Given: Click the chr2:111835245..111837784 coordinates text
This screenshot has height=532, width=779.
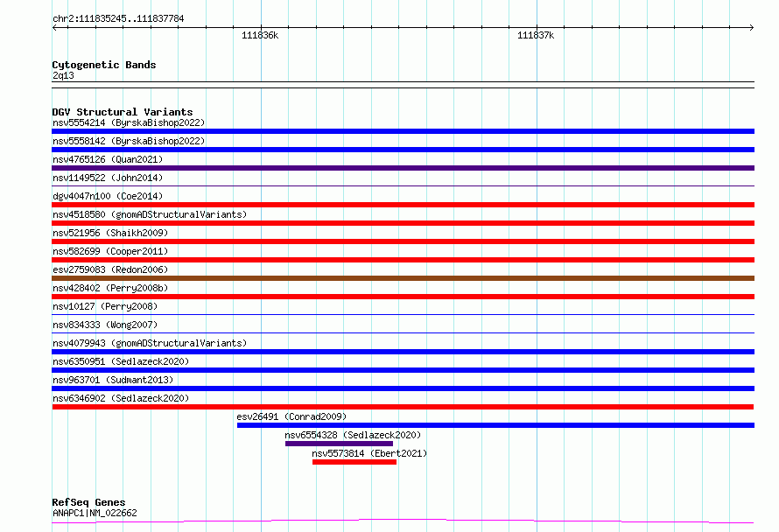Looking at the screenshot, I should coord(118,19).
